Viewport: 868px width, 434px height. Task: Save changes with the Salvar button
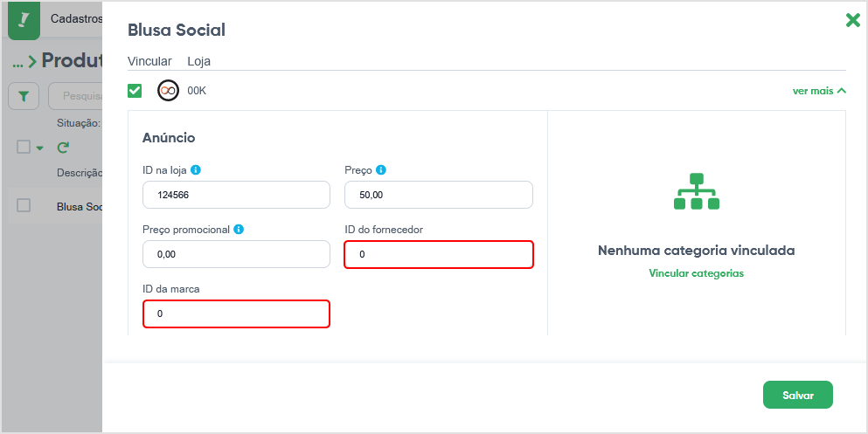click(798, 395)
